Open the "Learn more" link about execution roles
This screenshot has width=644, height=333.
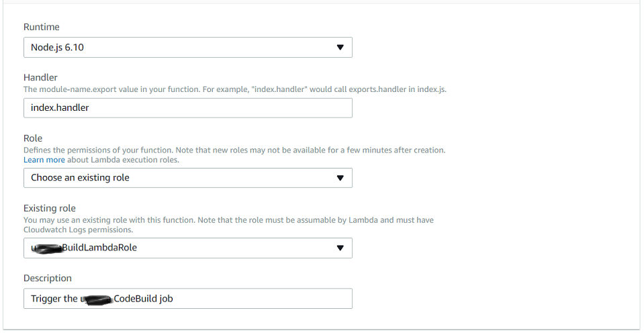tap(44, 160)
